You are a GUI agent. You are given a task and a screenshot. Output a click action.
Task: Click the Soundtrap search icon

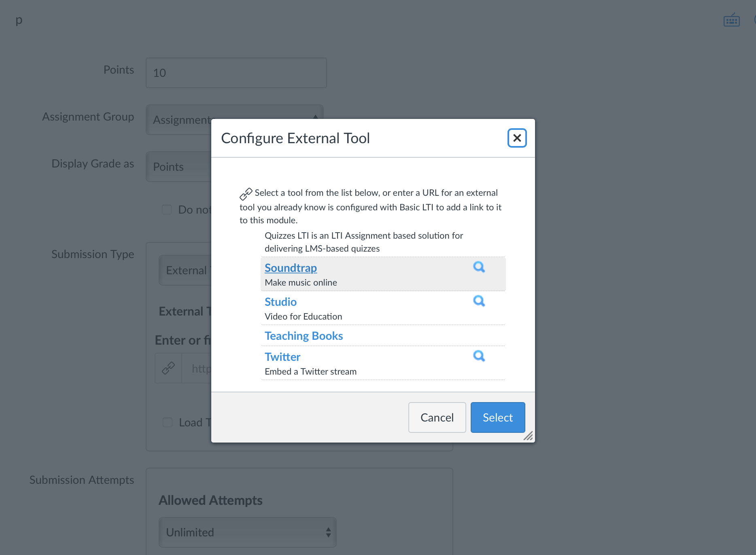(479, 267)
